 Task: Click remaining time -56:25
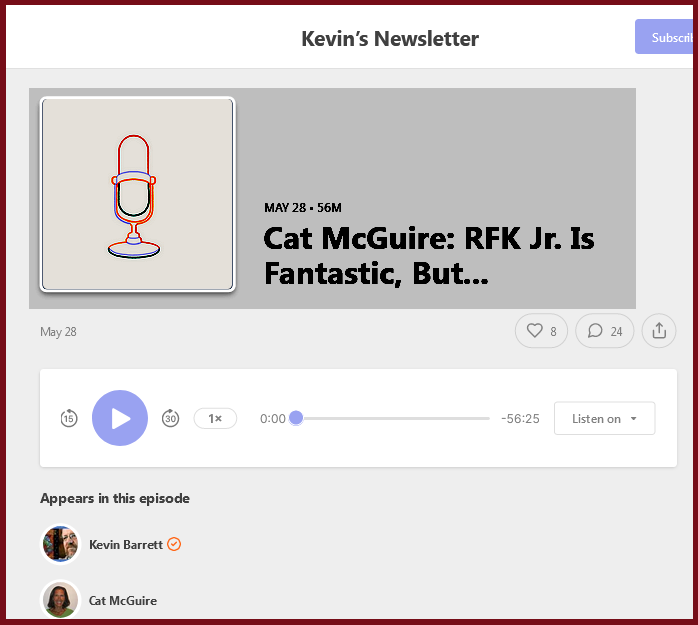pyautogui.click(x=520, y=418)
